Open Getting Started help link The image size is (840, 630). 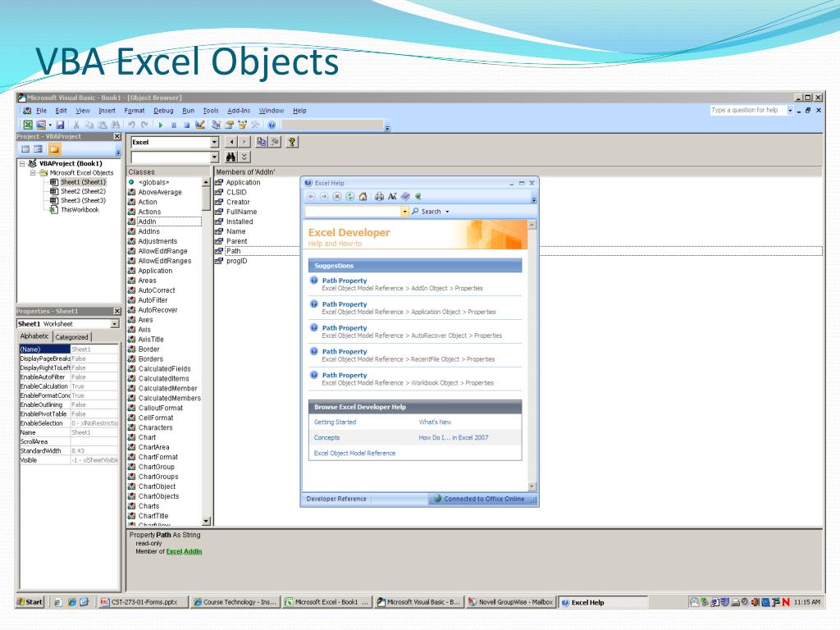[335, 422]
